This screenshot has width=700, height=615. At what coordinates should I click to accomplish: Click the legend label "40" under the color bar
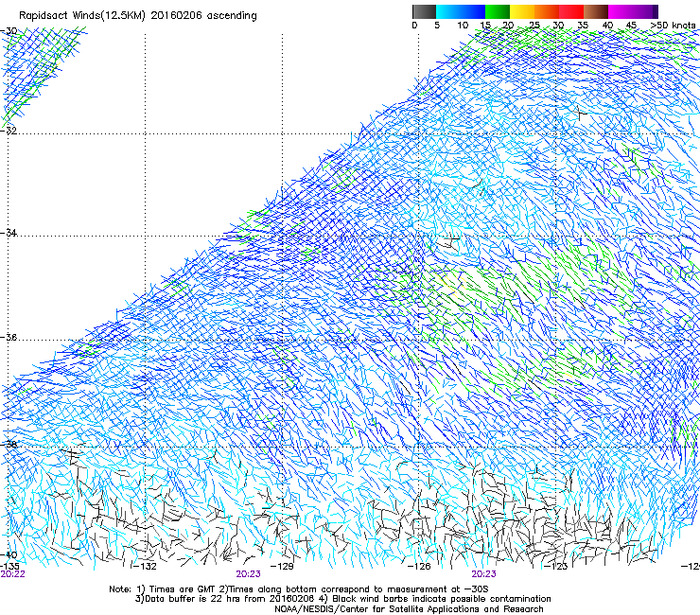(607, 26)
